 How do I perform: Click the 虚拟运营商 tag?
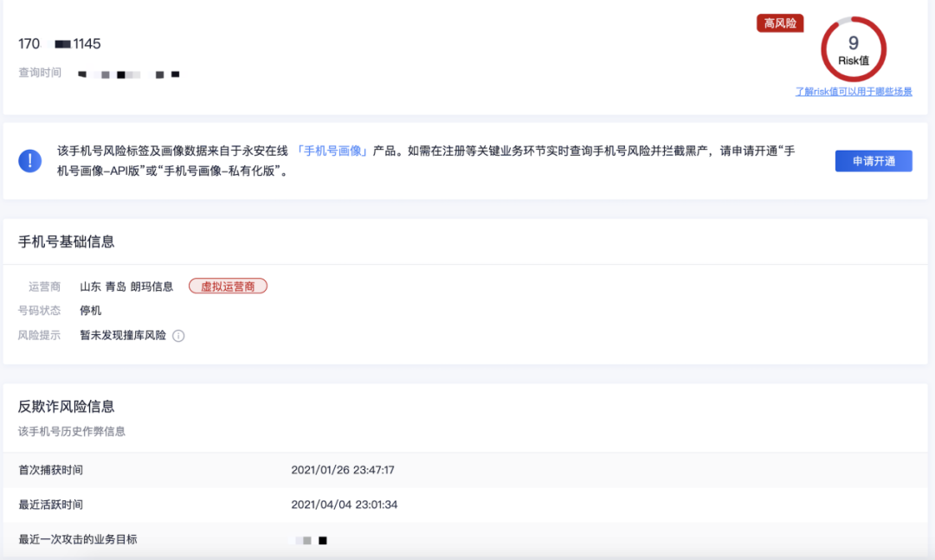coord(228,286)
